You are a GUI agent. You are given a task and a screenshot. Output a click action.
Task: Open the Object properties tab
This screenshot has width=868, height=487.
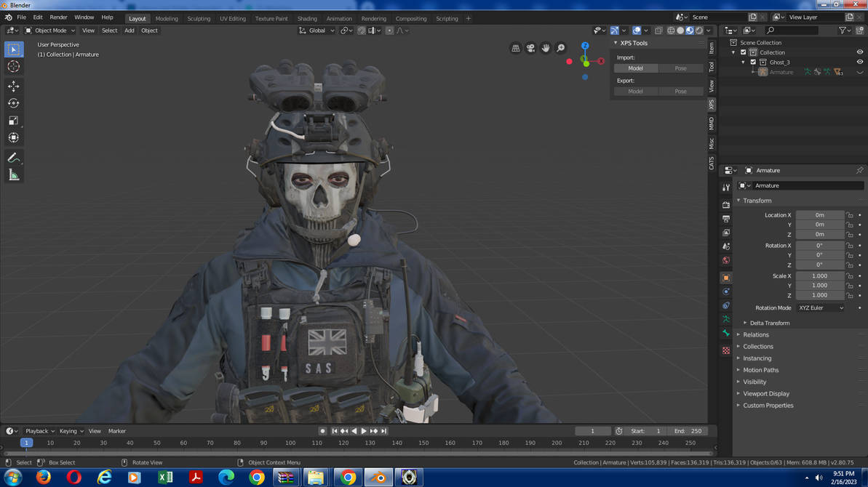click(x=725, y=278)
